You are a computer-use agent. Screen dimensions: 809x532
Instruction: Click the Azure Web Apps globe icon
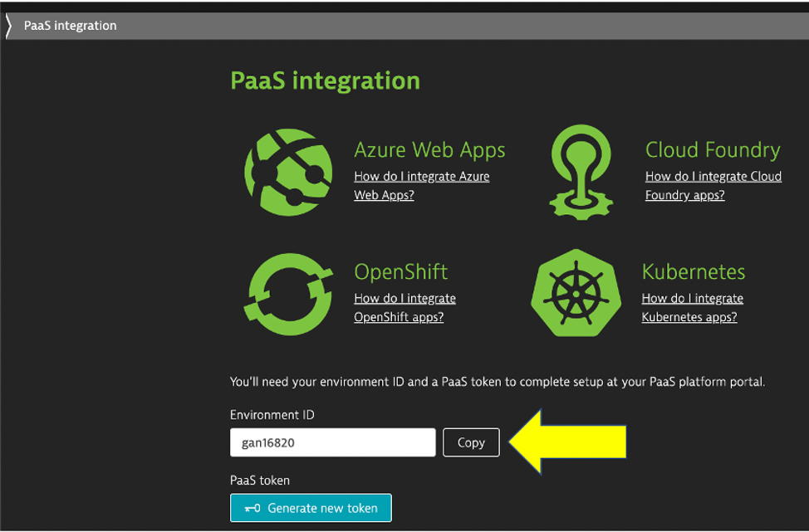[288, 172]
